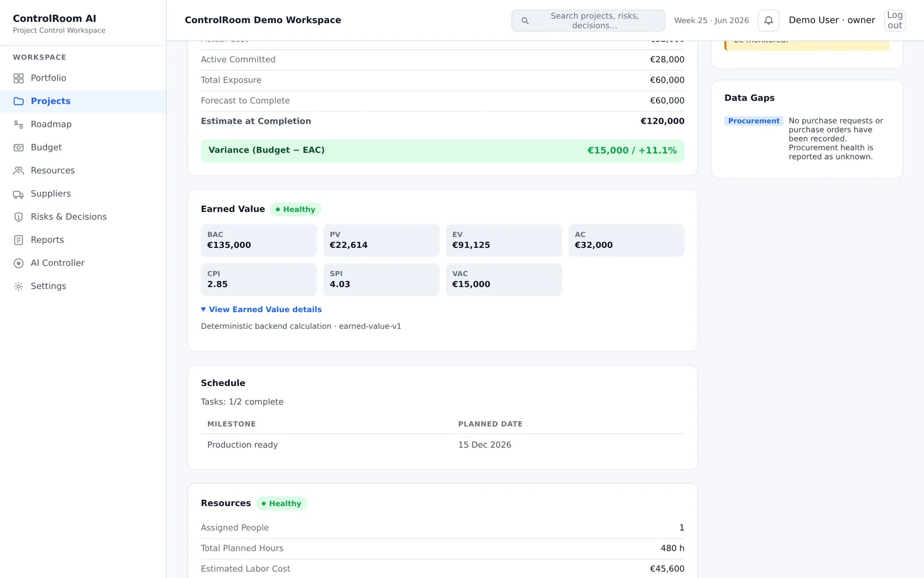
Task: Click the Total Exposure row label
Action: pos(231,80)
